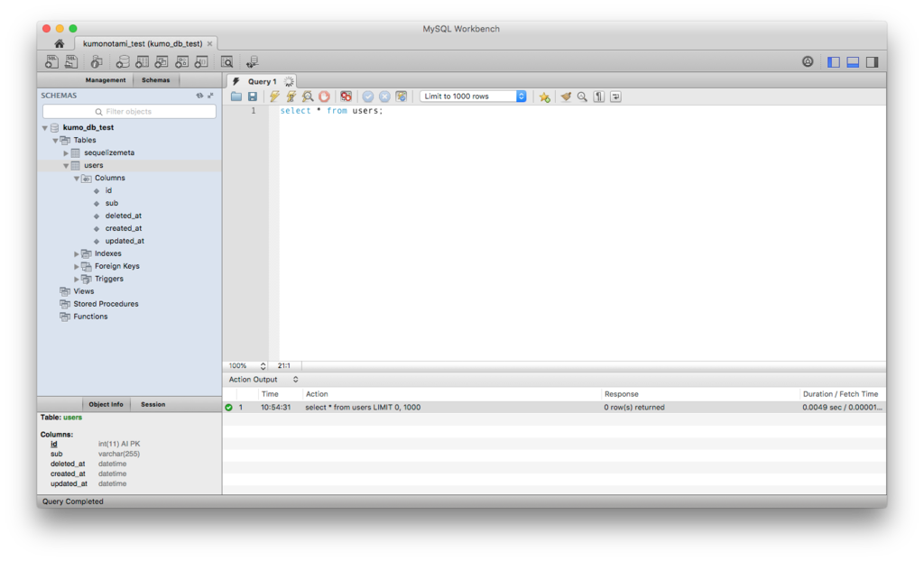Viewport: 924px width, 561px height.
Task: Switch to the Schemas tab
Action: coord(155,80)
